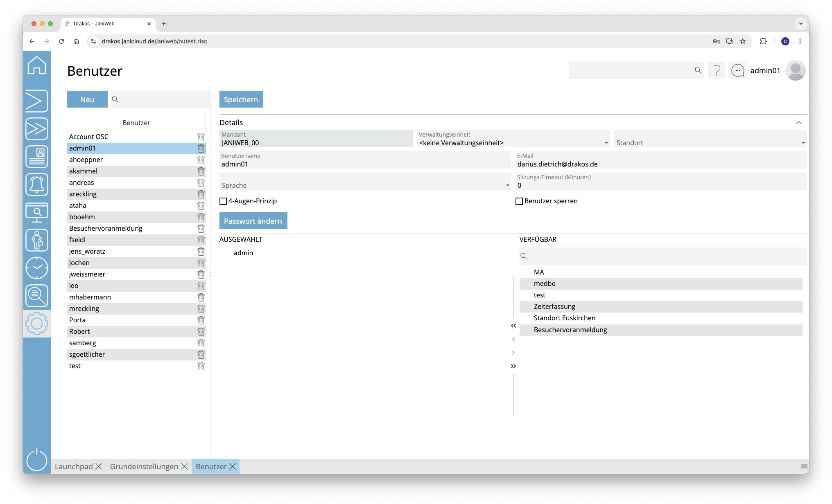Open the home icon in sidebar
832x504 pixels.
(x=37, y=65)
